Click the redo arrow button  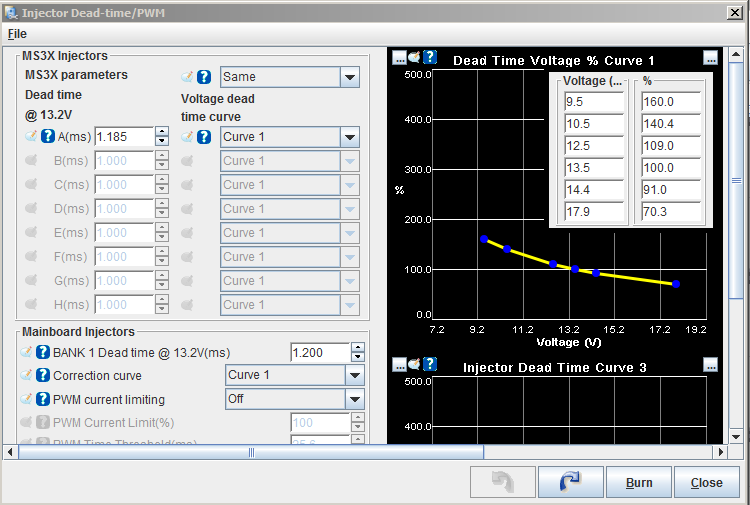tap(570, 482)
